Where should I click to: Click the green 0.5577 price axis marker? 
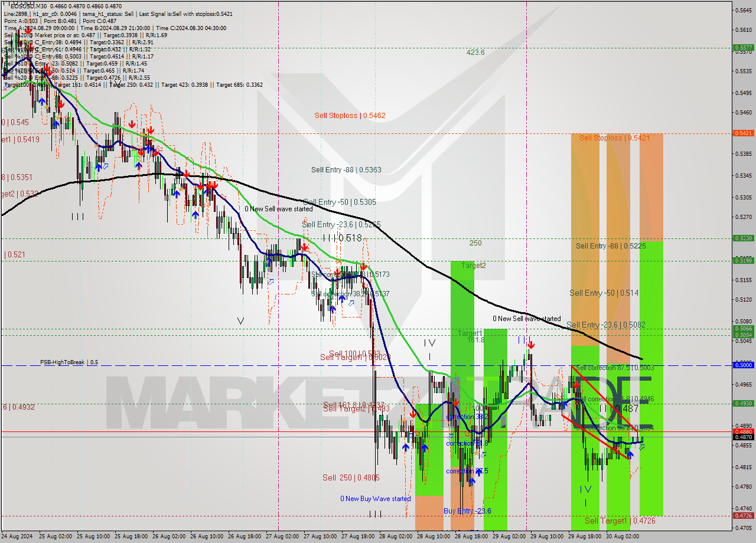point(742,48)
